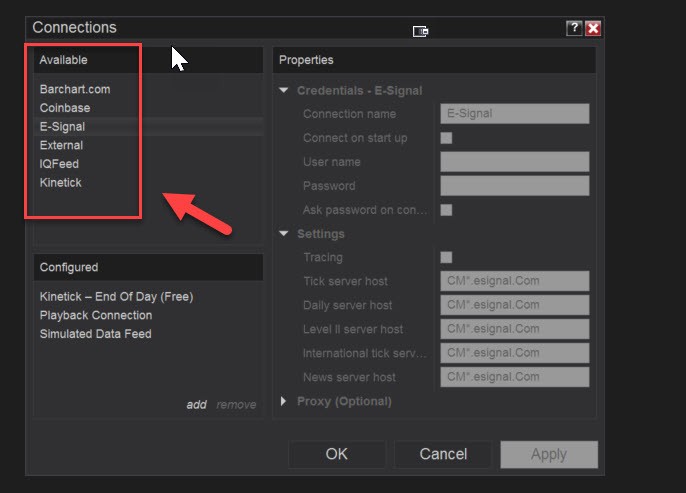This screenshot has height=493, width=686.
Task: Click the Cancel button
Action: [x=443, y=454]
